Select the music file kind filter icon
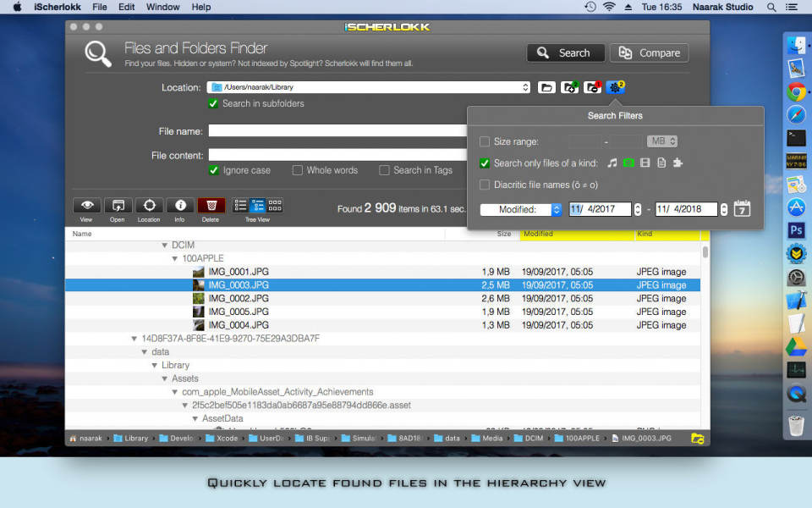This screenshot has width=812, height=508. point(612,163)
